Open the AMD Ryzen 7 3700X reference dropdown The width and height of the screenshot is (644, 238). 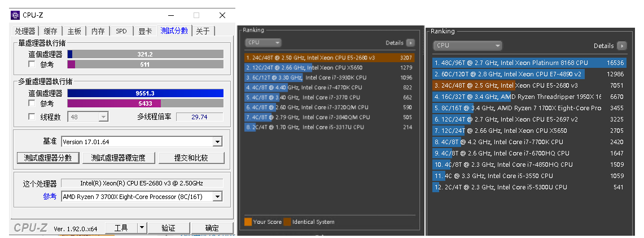point(218,196)
